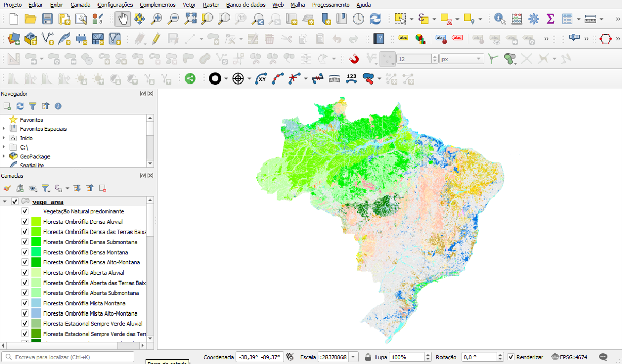This screenshot has height=364, width=622.
Task: Click the Refresh map canvas icon
Action: pyautogui.click(x=375, y=19)
